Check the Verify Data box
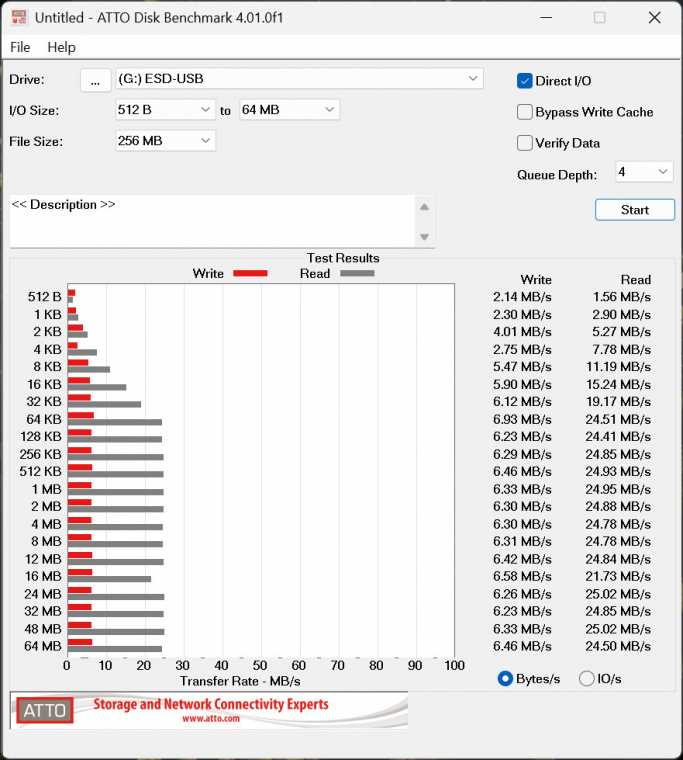 coord(525,143)
